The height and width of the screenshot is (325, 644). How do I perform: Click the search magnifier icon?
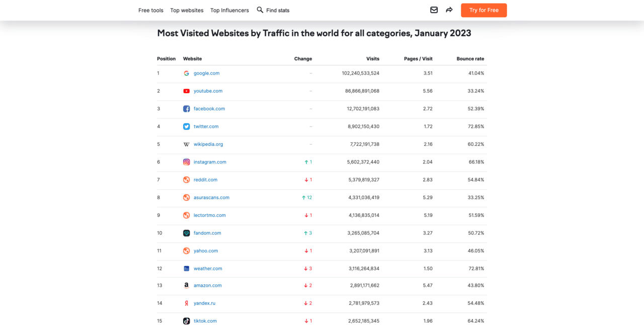(260, 10)
